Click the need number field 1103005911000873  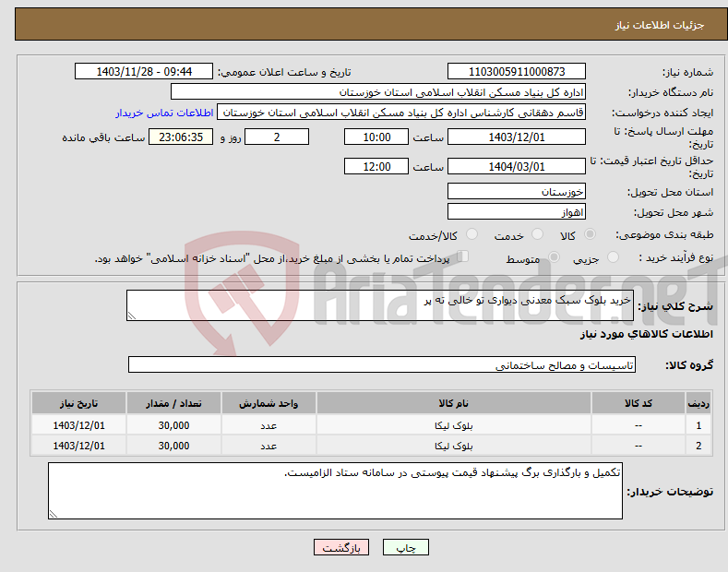(517, 72)
